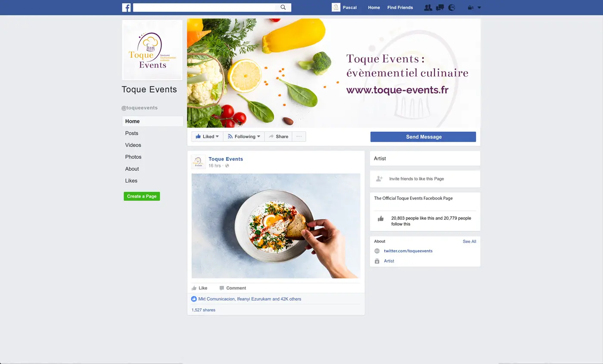Image resolution: width=603 pixels, height=364 pixels.
Task: Toggle the Liked button on the page
Action: pos(207,137)
